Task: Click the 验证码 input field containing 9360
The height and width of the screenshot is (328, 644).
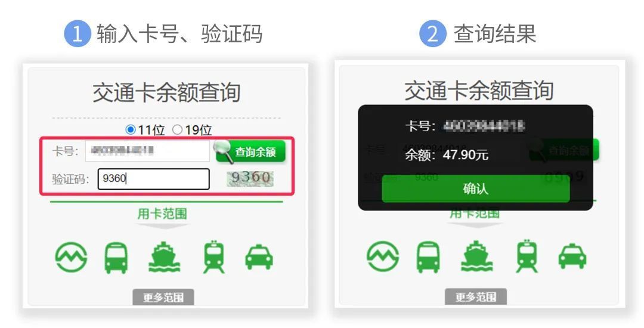Action: point(154,179)
